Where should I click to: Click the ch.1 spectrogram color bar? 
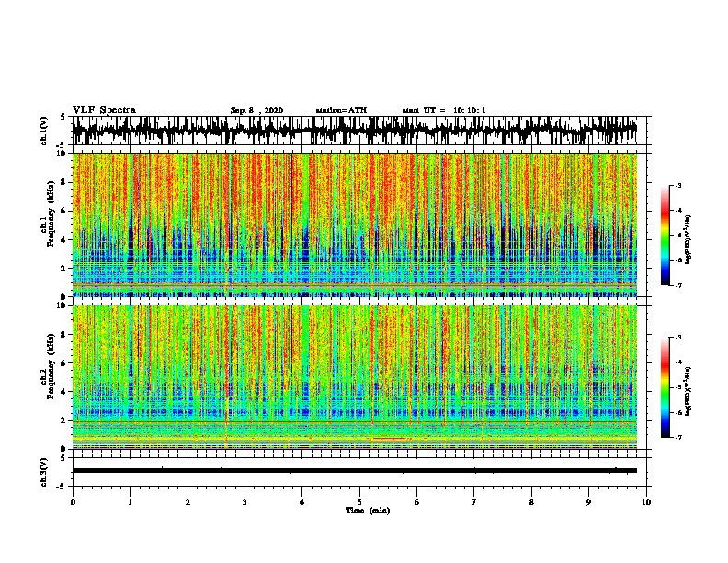click(665, 236)
